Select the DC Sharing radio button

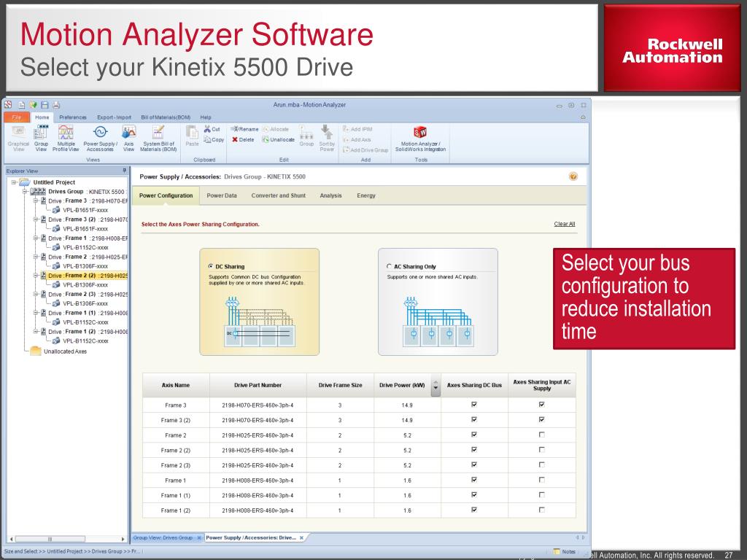pyautogui.click(x=211, y=267)
